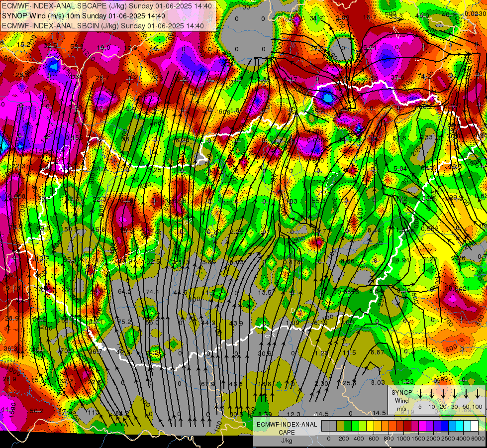This screenshot has height=448, width=487.
Task: Click the 46.0 value on the map
Action: 422,16
